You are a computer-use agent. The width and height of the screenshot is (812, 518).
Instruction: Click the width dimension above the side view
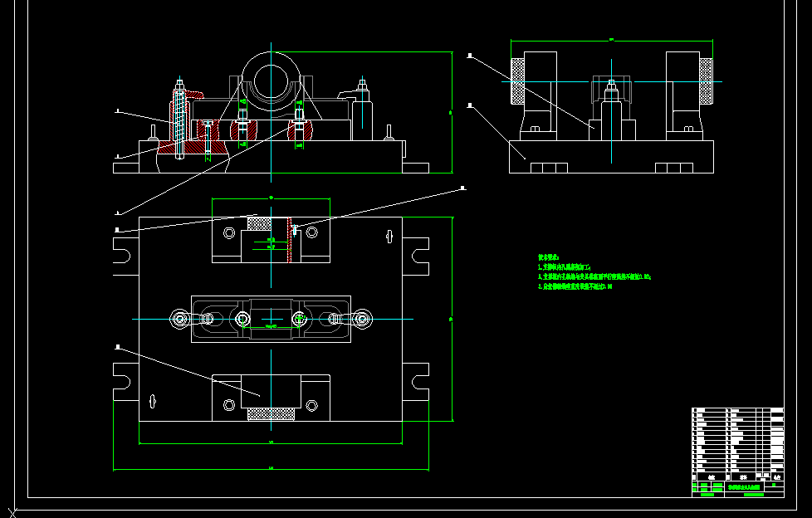pos(611,39)
